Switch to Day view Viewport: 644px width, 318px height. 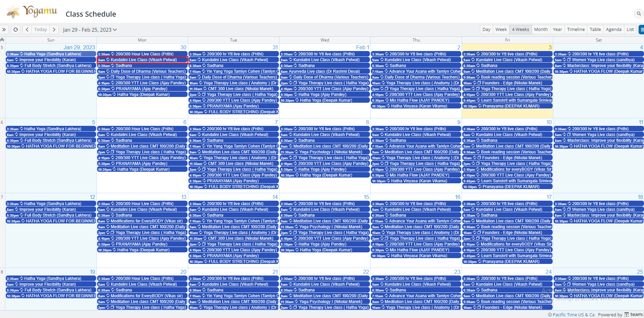click(486, 30)
